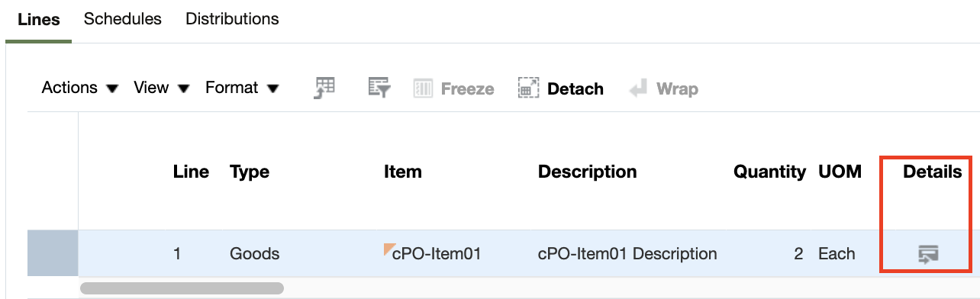Image resolution: width=980 pixels, height=299 pixels.
Task: Switch to the Schedules tab
Action: point(123,19)
